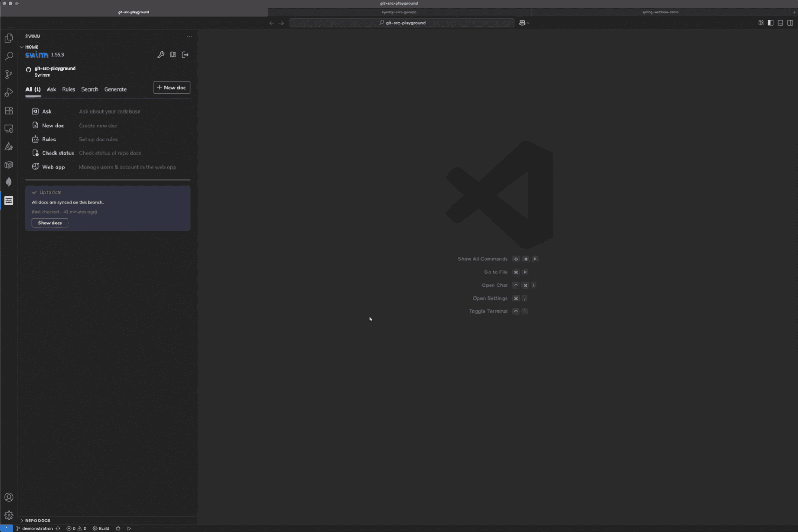This screenshot has width=798, height=532.
Task: Switch to the All (1) tab
Action: pos(33,89)
